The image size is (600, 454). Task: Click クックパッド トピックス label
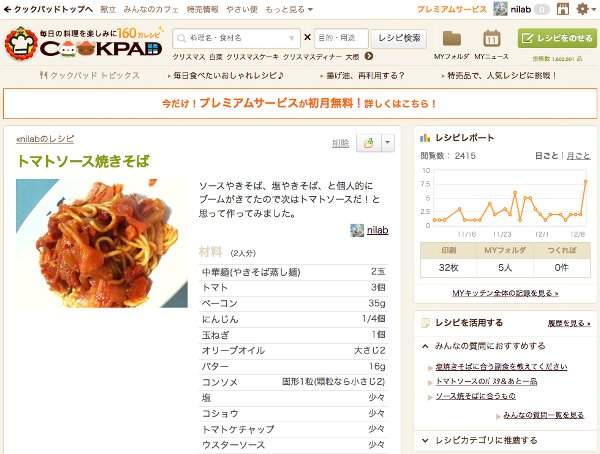[90, 76]
